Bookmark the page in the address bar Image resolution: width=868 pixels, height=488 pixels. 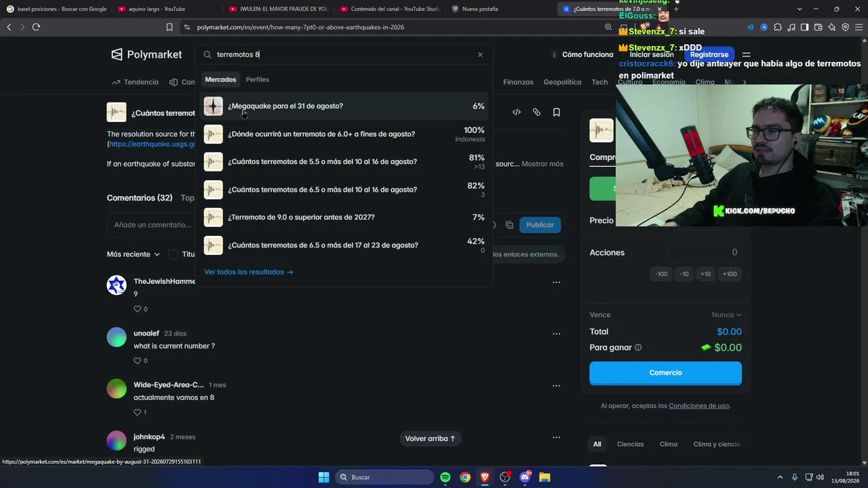coord(170,27)
